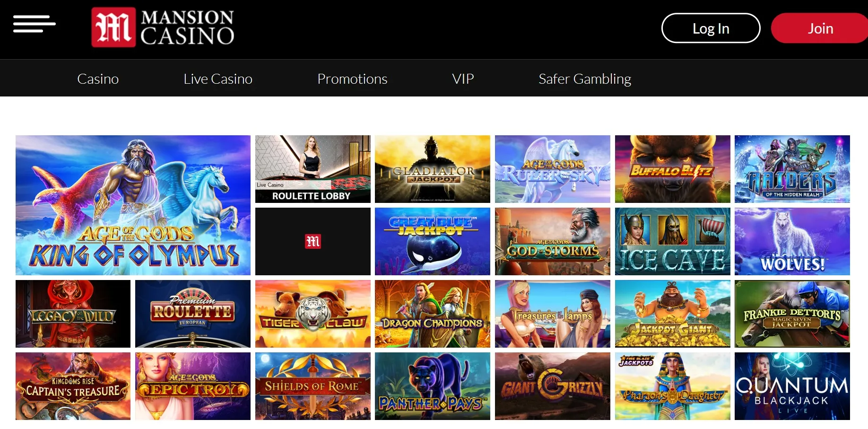Select the VIP navigation link
The image size is (868, 429).
pyautogui.click(x=463, y=79)
